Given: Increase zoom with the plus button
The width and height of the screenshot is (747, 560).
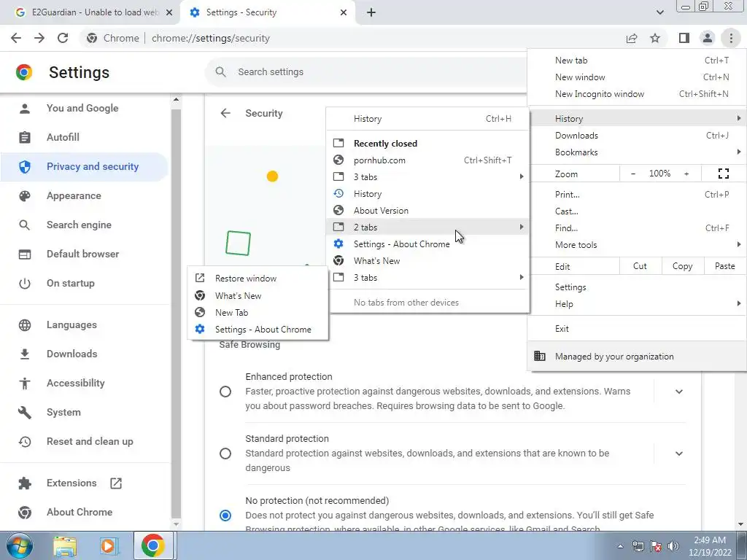Looking at the screenshot, I should [x=686, y=174].
